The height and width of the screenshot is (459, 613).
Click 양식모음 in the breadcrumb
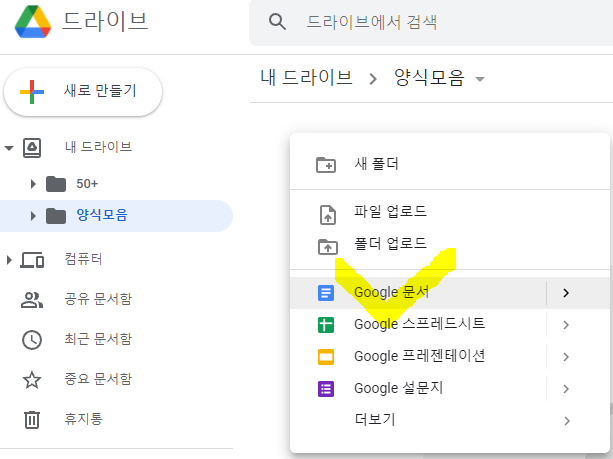click(429, 77)
